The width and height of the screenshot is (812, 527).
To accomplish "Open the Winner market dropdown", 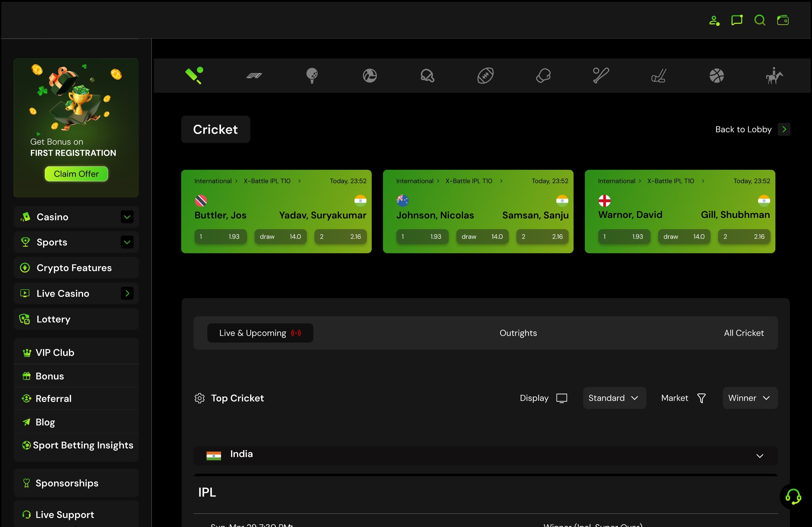I will click(750, 398).
